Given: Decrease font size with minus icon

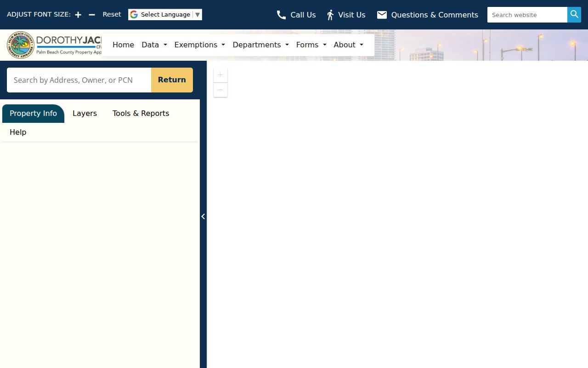Looking at the screenshot, I should 92,15.
